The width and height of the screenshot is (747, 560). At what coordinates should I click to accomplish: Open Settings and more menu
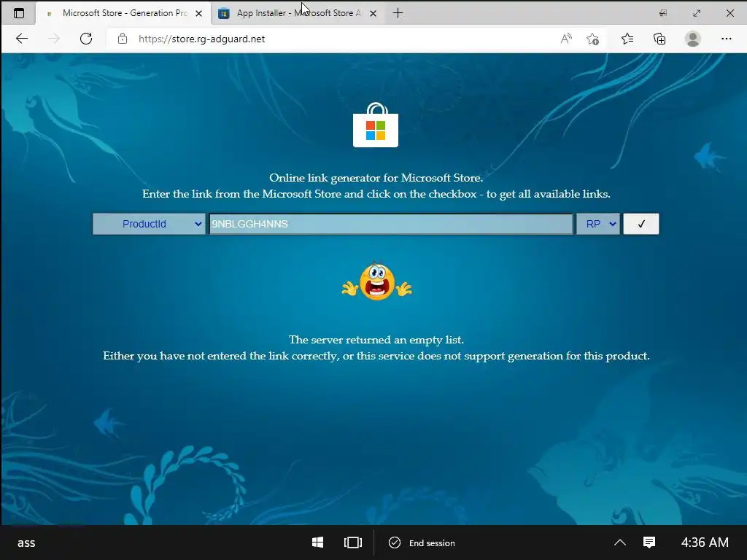(726, 39)
